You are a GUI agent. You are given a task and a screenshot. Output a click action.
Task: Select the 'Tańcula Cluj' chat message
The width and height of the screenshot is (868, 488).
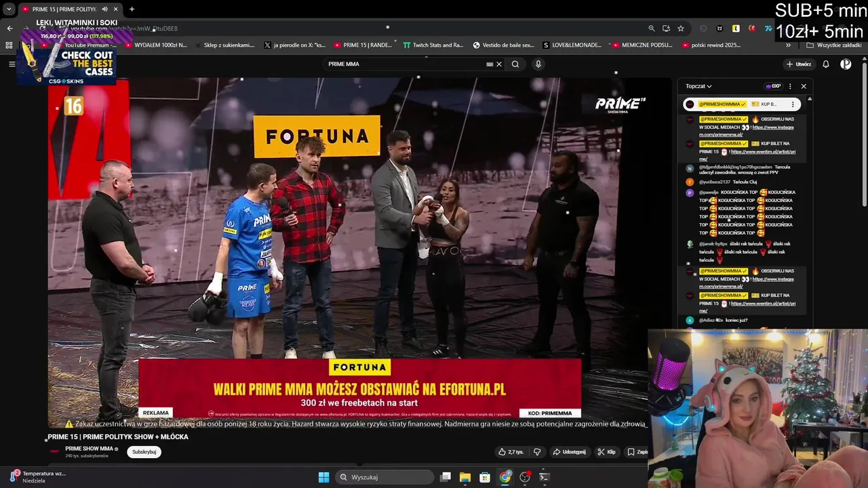click(x=745, y=182)
